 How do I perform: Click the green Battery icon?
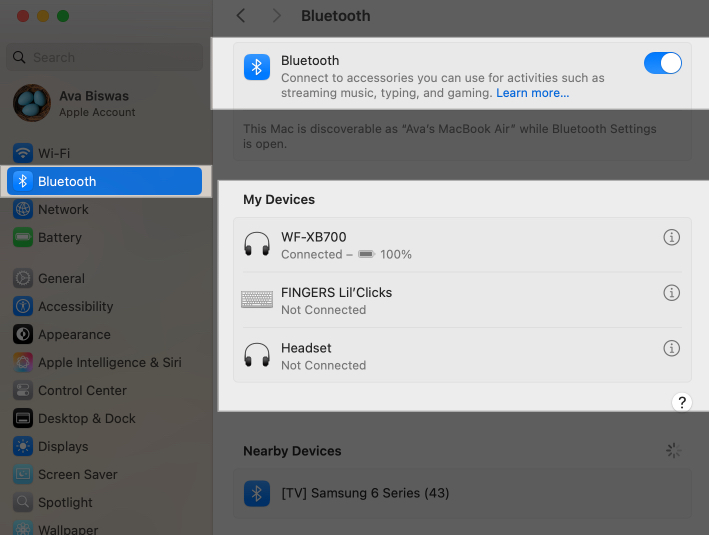click(x=23, y=237)
